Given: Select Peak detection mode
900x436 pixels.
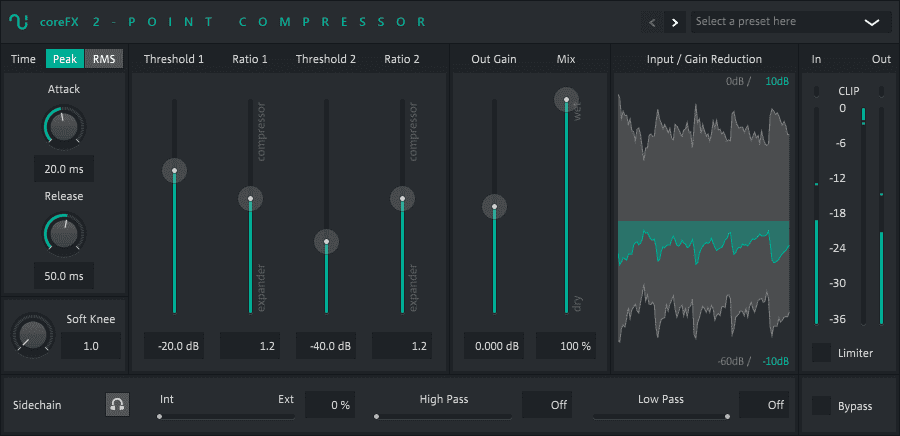Looking at the screenshot, I should pyautogui.click(x=66, y=59).
